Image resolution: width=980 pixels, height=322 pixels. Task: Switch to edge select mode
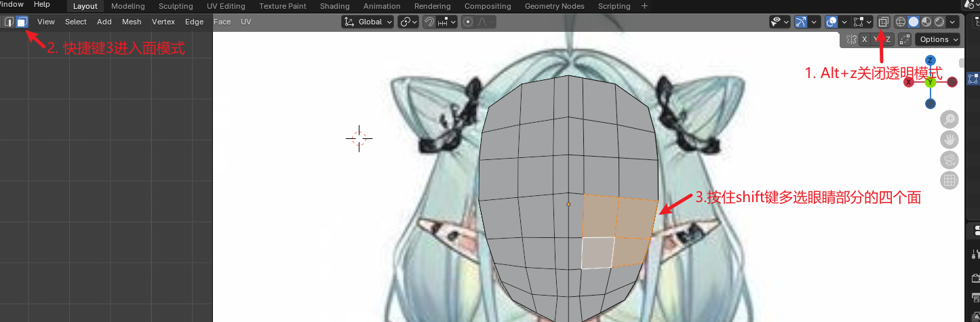[x=9, y=22]
